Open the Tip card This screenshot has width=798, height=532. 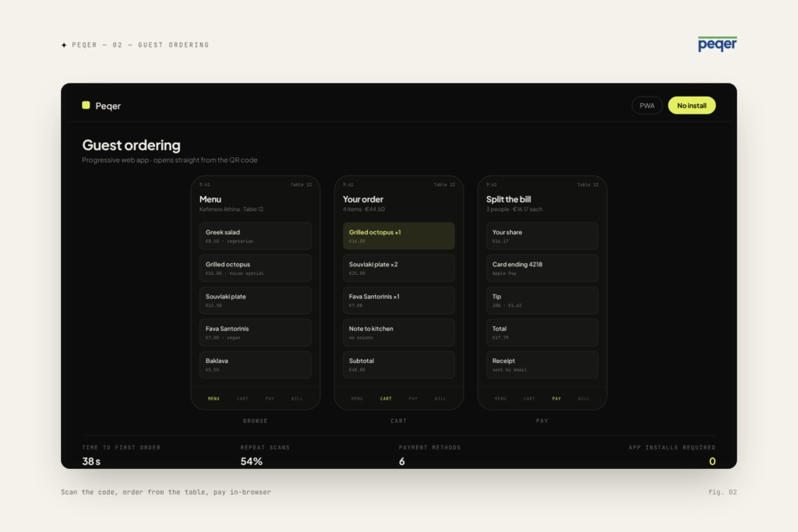point(542,300)
